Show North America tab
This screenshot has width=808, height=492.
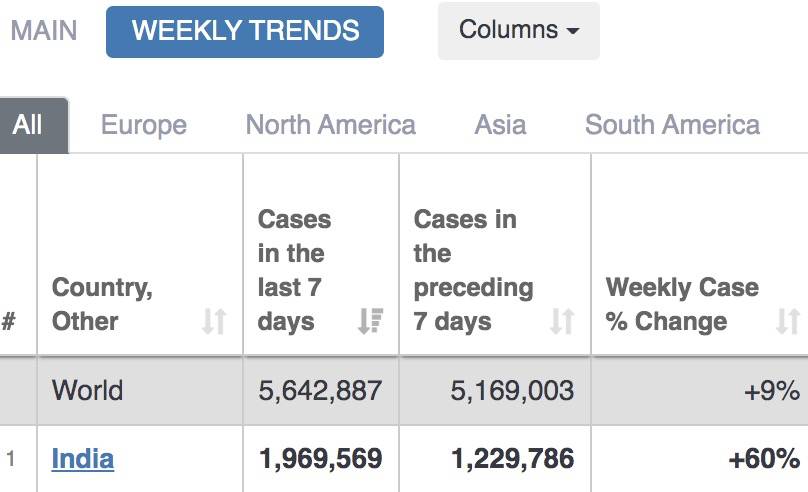[330, 125]
